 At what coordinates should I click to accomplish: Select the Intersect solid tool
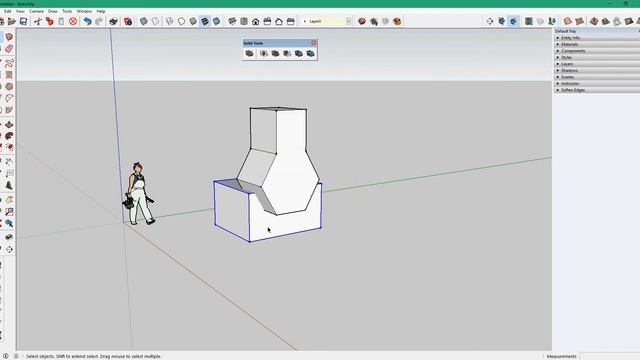264,53
